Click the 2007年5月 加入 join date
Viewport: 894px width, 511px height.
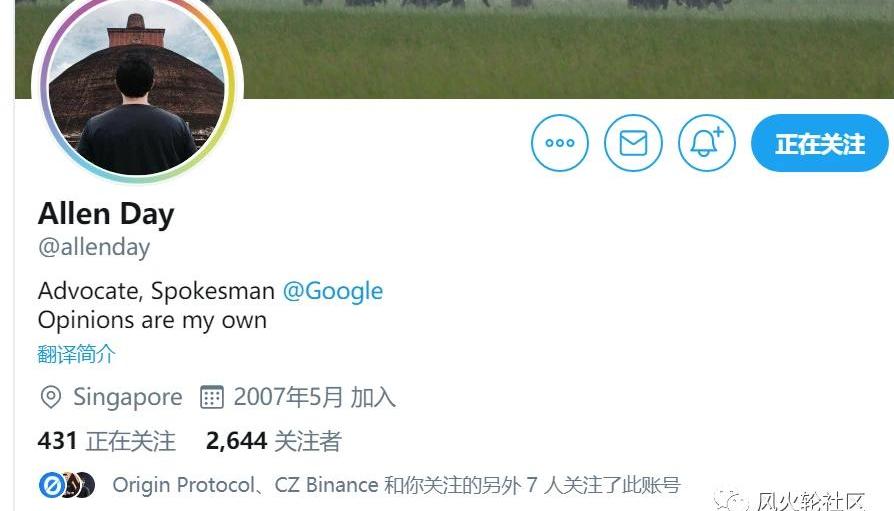(x=314, y=397)
